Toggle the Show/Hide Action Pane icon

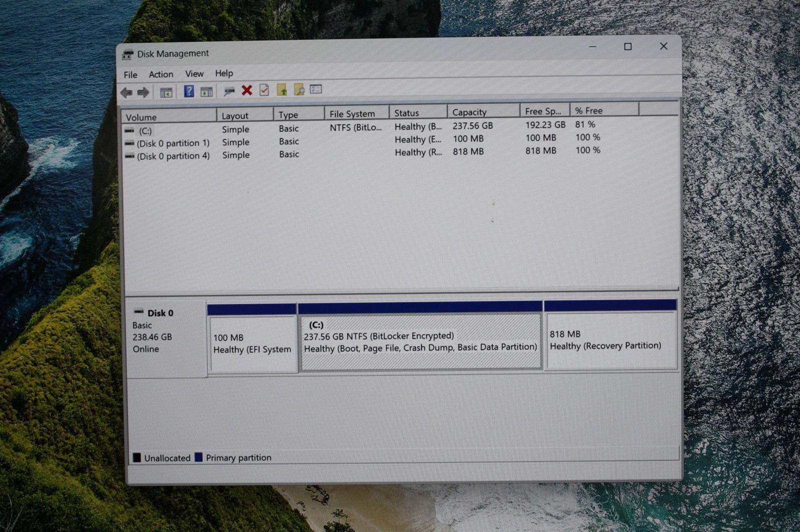(206, 91)
